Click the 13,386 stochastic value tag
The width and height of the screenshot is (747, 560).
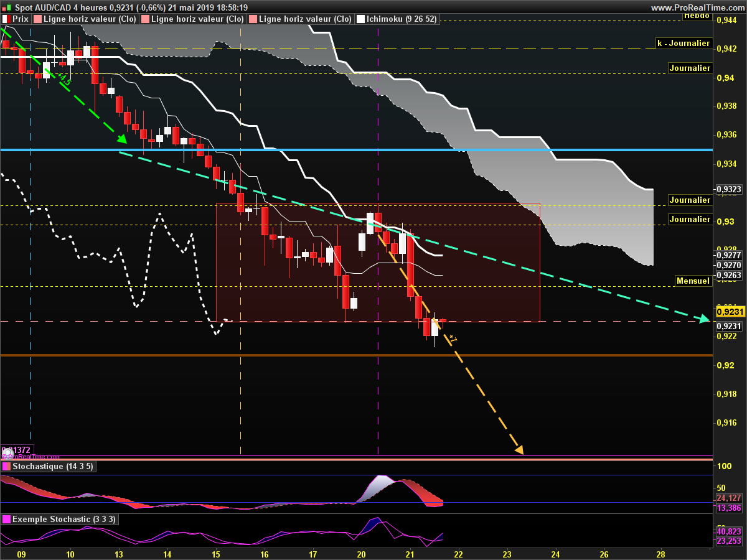pos(728,508)
